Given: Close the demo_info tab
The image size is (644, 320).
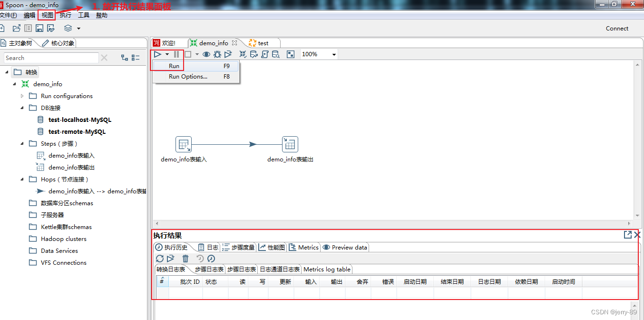Looking at the screenshot, I should click(x=234, y=43).
